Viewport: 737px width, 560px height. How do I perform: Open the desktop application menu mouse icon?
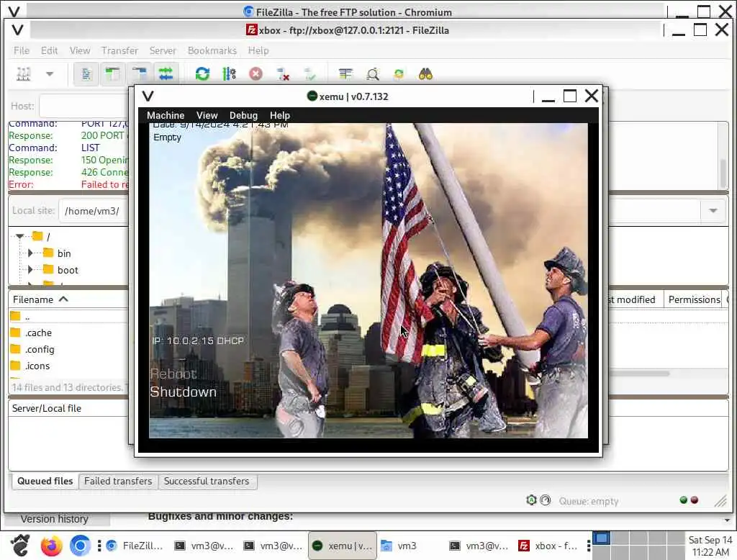point(20,546)
